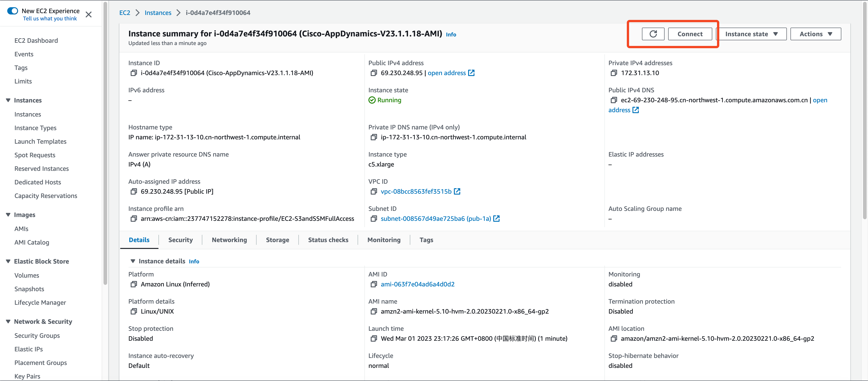The height and width of the screenshot is (381, 868).
Task: Copy the AMI location value
Action: tap(614, 338)
